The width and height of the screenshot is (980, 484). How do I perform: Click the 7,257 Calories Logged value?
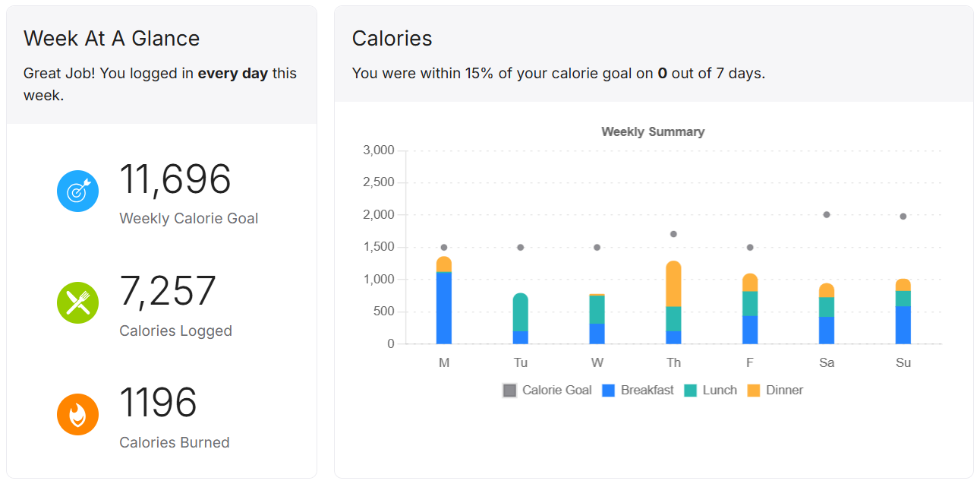click(168, 292)
